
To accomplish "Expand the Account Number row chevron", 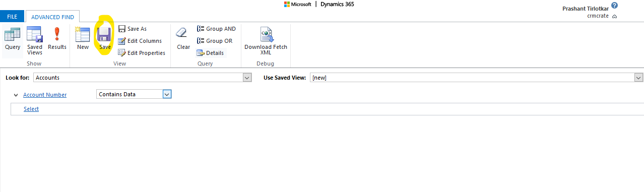I will coord(16,95).
